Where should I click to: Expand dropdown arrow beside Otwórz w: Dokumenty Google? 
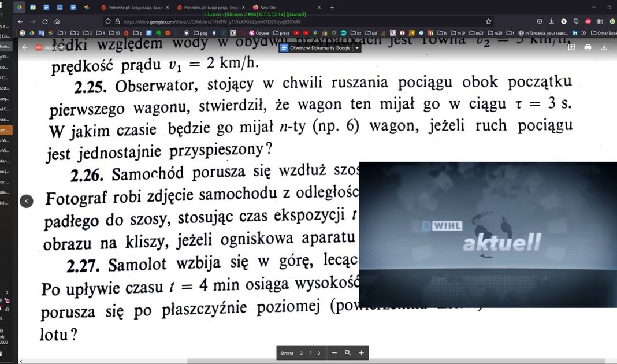click(x=358, y=48)
